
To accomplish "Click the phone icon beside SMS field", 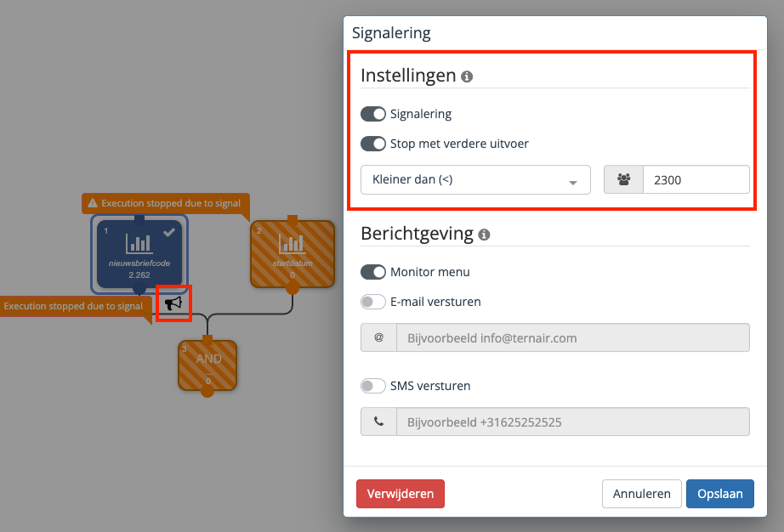I will (x=378, y=422).
